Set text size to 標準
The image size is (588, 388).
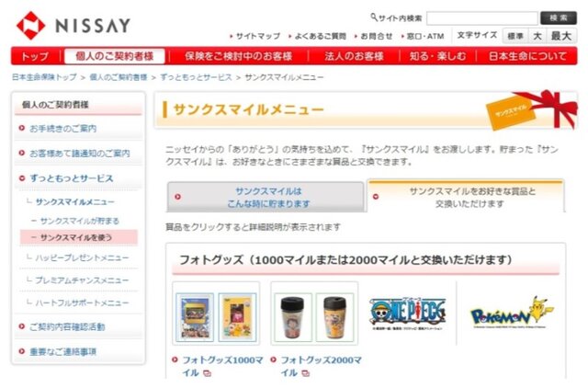[515, 36]
